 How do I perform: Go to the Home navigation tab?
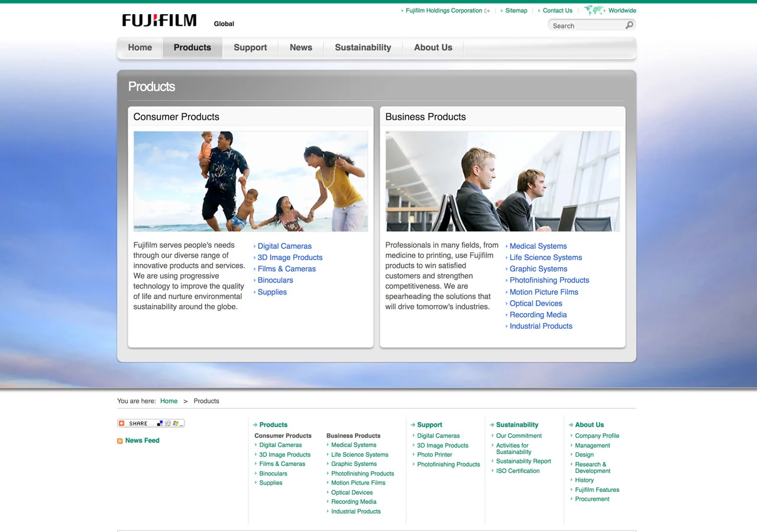click(140, 47)
